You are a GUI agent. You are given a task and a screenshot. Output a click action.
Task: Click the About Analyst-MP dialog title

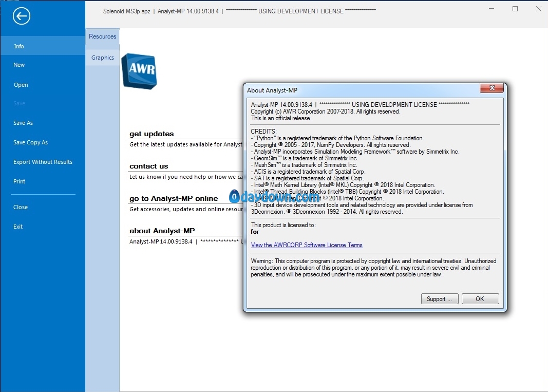(272, 90)
